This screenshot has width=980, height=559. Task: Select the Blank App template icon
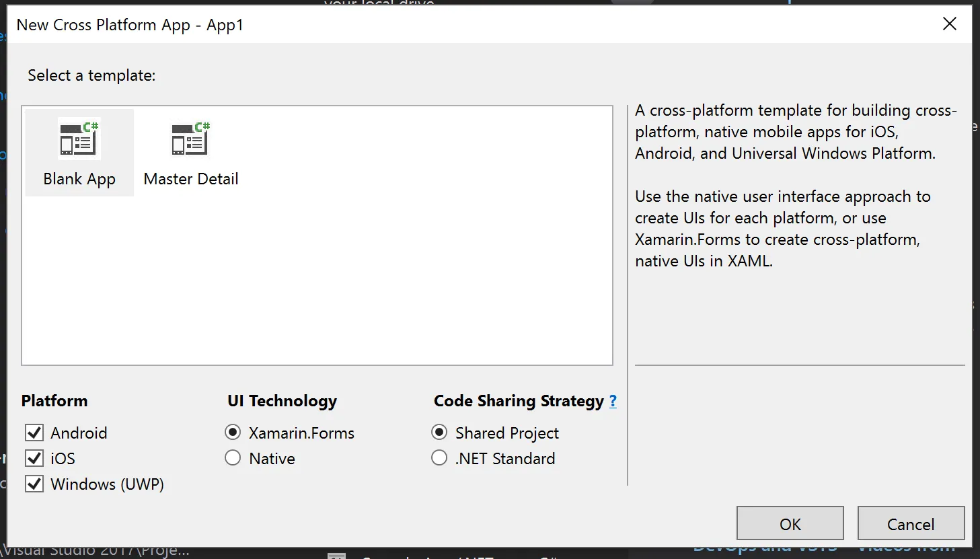[x=79, y=138]
